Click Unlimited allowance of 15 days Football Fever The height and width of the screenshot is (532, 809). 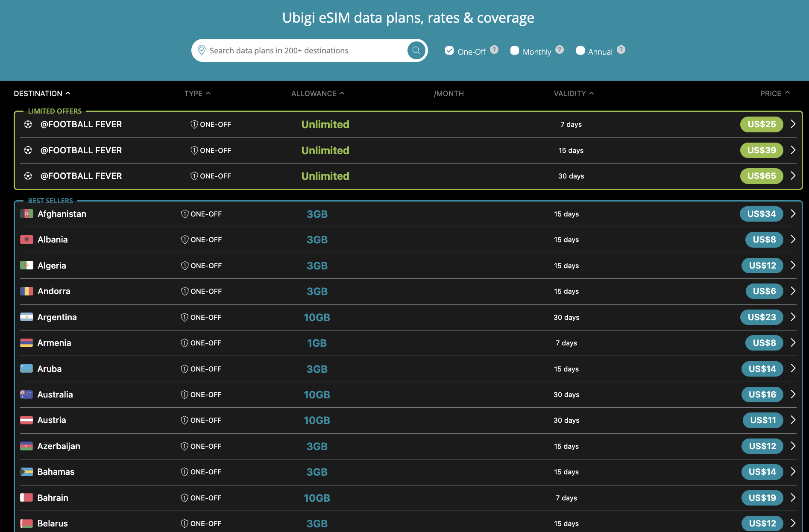pos(325,150)
